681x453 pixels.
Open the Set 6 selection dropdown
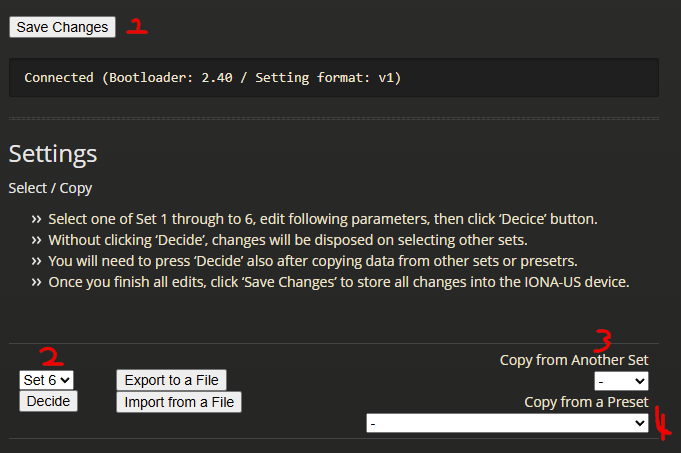[x=46, y=380]
